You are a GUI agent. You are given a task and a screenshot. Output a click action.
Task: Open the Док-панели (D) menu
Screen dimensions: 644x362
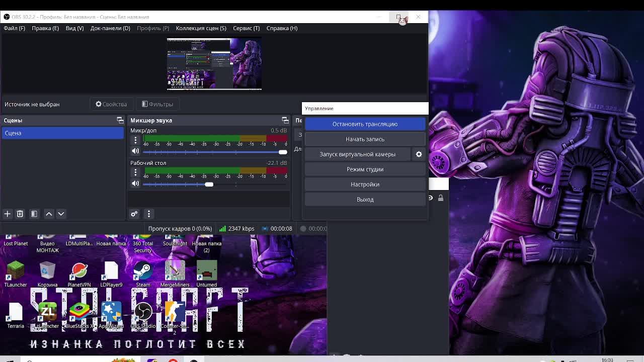pyautogui.click(x=110, y=28)
